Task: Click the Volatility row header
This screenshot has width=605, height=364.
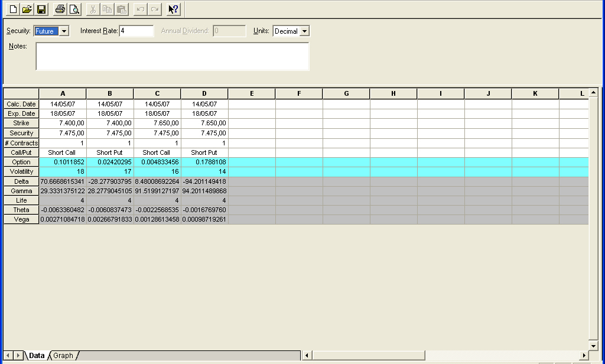Action: 21,171
